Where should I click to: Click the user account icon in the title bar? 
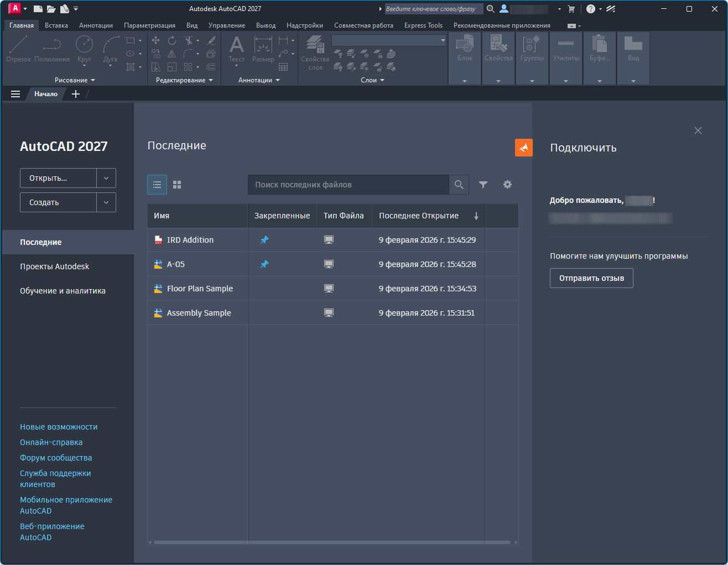pos(504,9)
